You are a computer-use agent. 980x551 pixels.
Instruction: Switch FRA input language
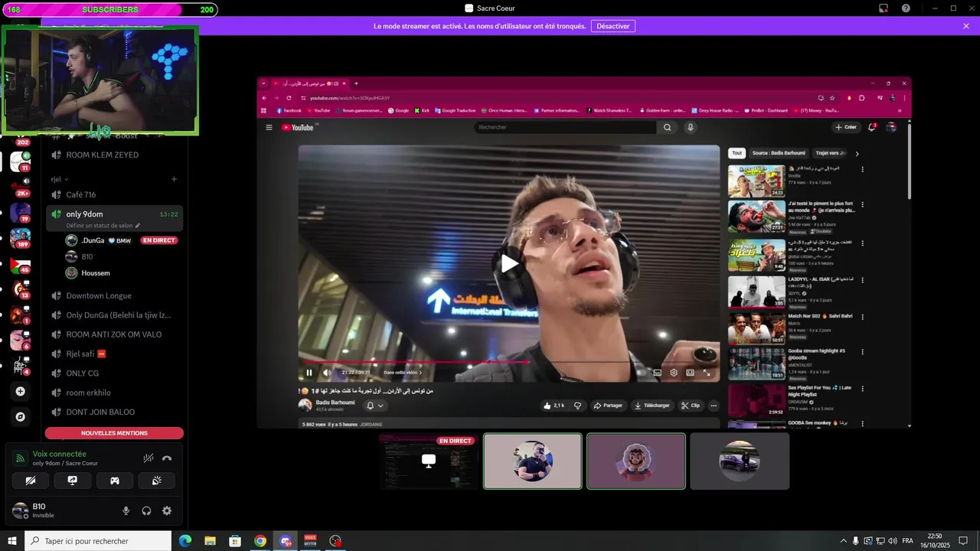click(x=908, y=541)
